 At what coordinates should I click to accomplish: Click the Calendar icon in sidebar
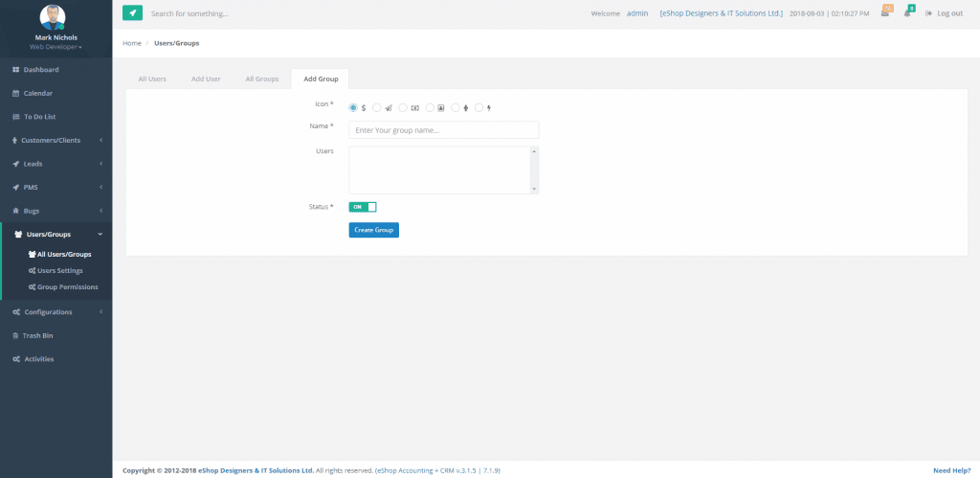click(x=15, y=93)
